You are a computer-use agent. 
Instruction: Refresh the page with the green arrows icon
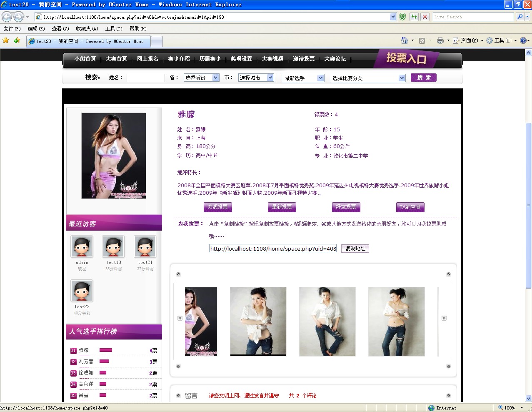[414, 17]
